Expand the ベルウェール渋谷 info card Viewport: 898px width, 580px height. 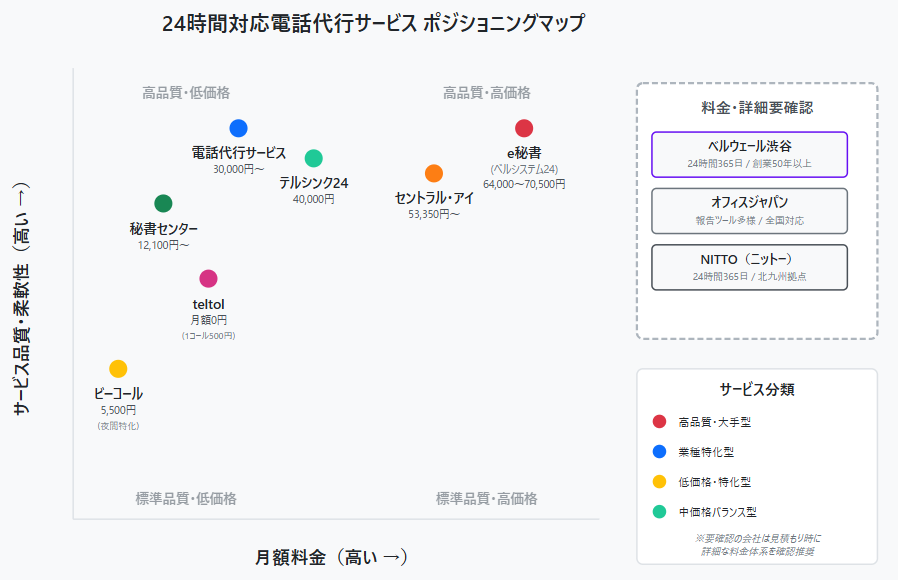tap(749, 155)
